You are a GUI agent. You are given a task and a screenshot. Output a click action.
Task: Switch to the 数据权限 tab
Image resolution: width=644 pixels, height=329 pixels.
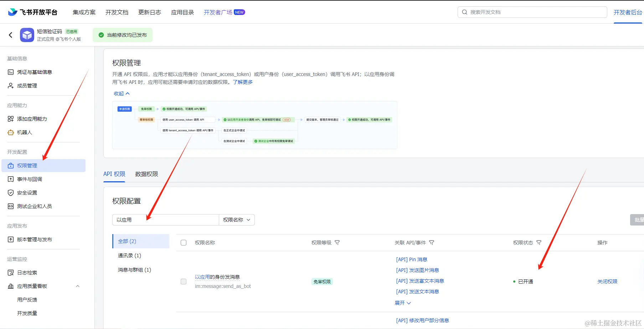[x=146, y=174]
